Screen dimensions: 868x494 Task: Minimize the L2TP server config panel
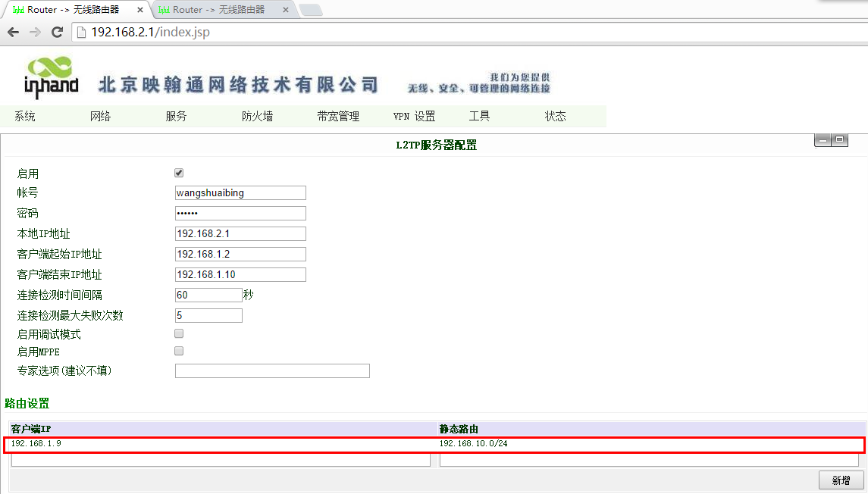[823, 141]
